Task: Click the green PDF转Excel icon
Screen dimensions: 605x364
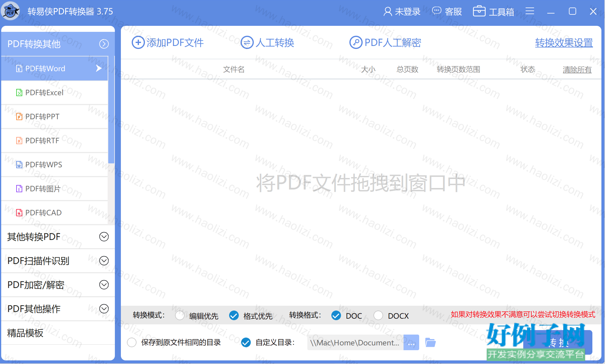Action: (19, 93)
